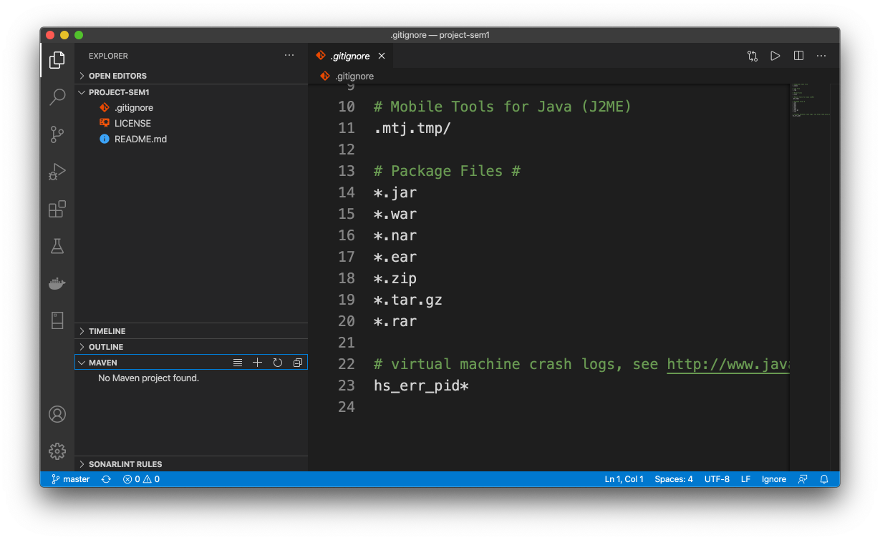Viewport: 880px width, 540px height.
Task: Open the Extensions view
Action: [57, 209]
